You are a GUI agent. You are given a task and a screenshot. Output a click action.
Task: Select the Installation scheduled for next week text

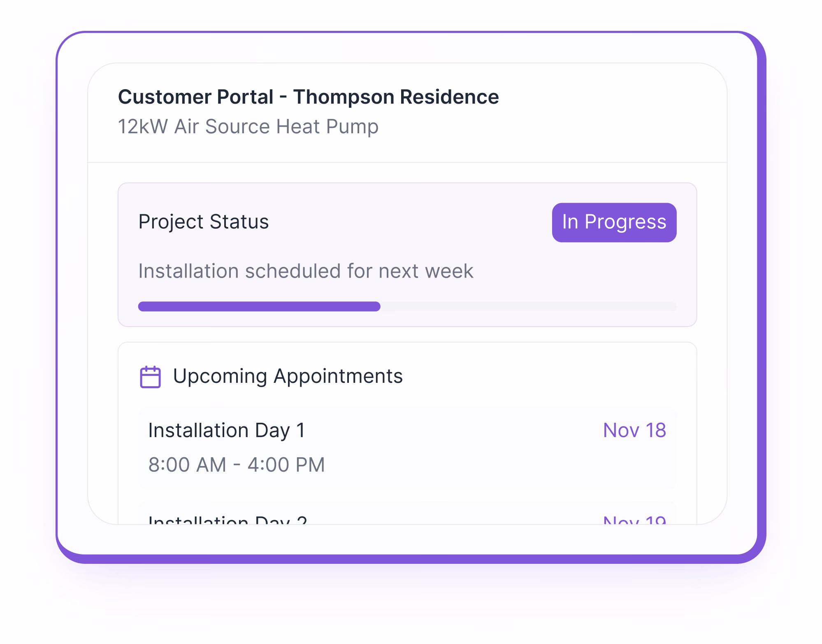(306, 271)
